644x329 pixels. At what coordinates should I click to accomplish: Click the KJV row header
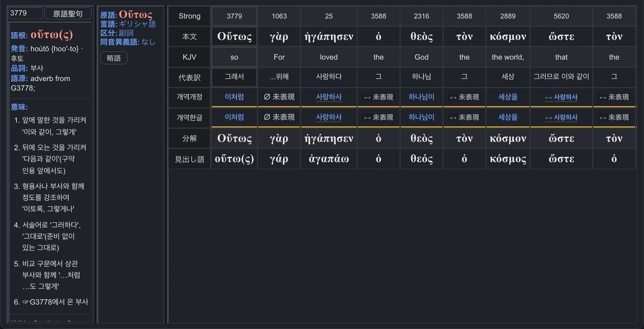[x=190, y=57]
